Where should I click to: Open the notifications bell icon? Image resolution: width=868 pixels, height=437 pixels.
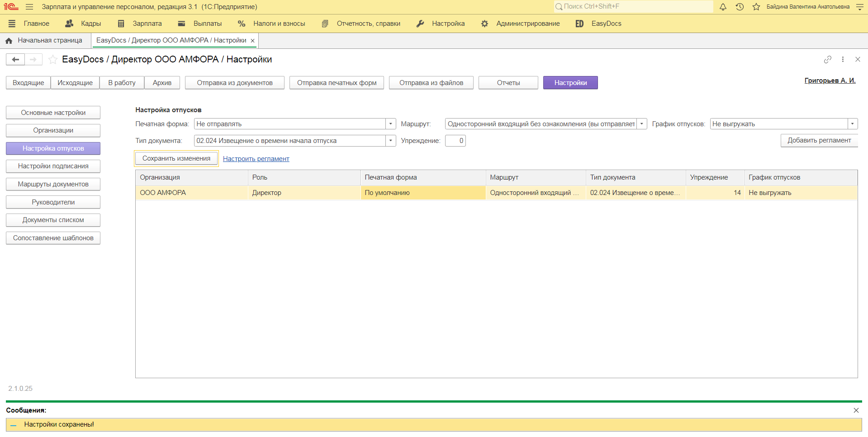pos(722,7)
